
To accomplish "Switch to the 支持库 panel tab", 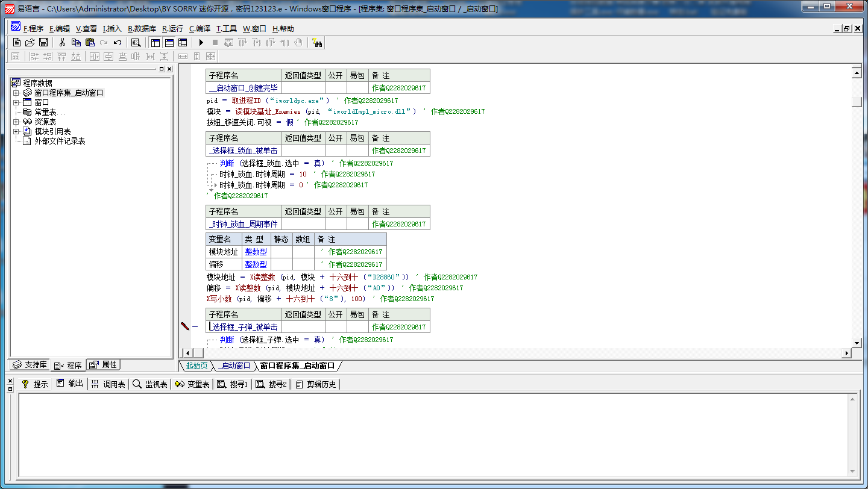I will 30,365.
